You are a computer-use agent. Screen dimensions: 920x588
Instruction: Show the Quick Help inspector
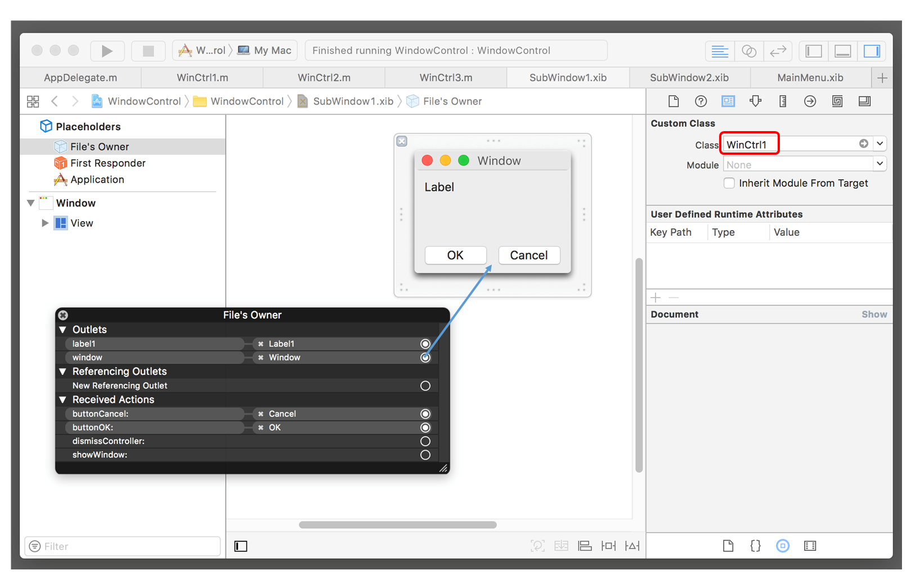tap(701, 101)
